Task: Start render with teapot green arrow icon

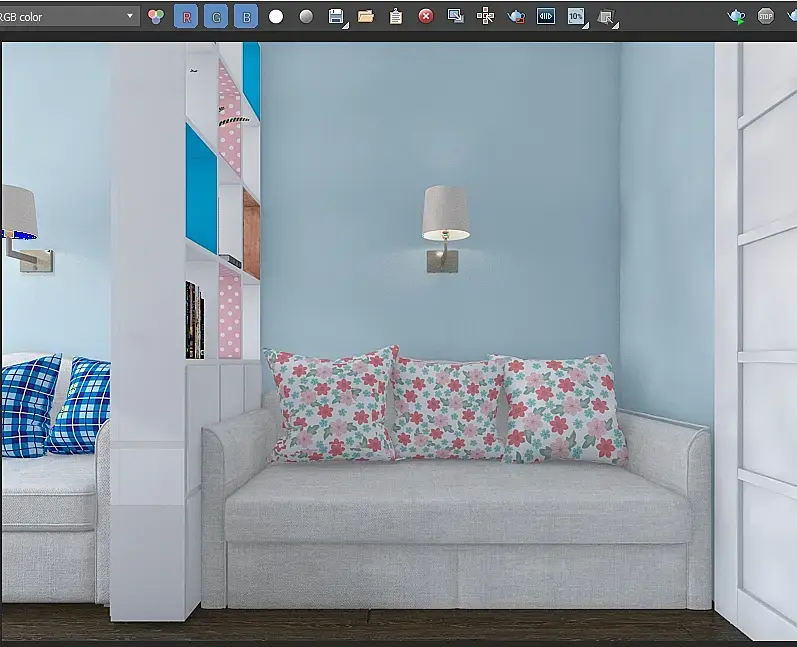Action: coord(735,17)
